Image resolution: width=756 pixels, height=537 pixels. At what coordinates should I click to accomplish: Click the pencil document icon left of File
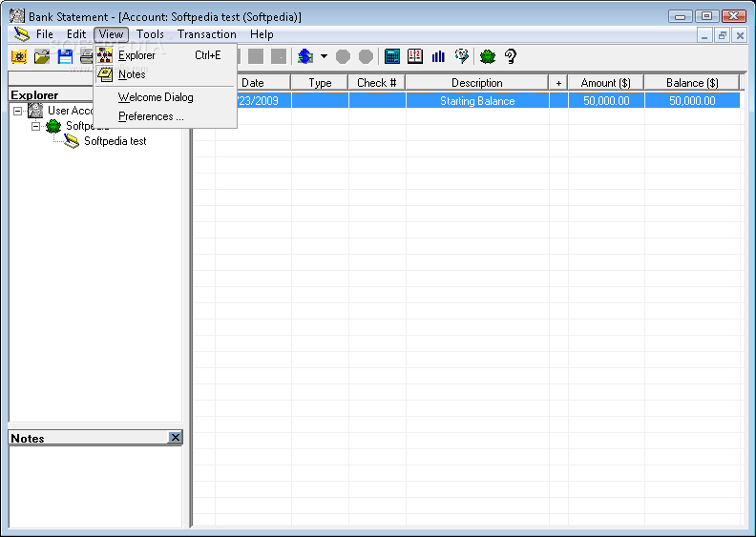click(x=22, y=34)
